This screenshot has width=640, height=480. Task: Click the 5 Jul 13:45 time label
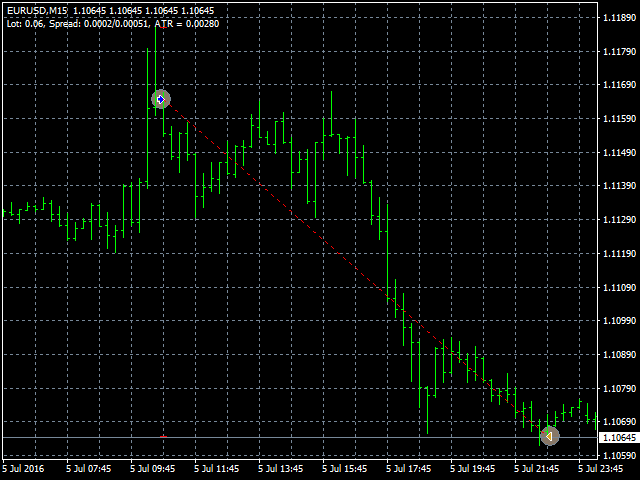(x=280, y=468)
